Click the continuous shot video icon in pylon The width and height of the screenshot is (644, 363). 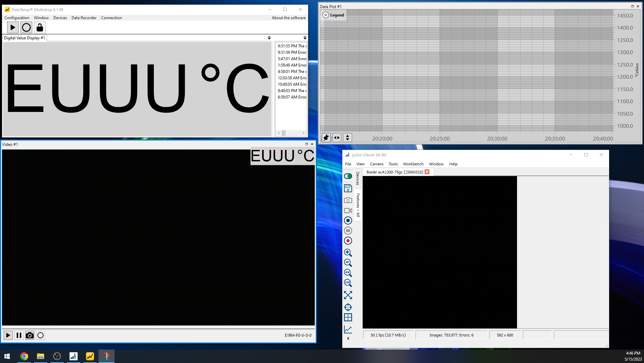pos(348,211)
